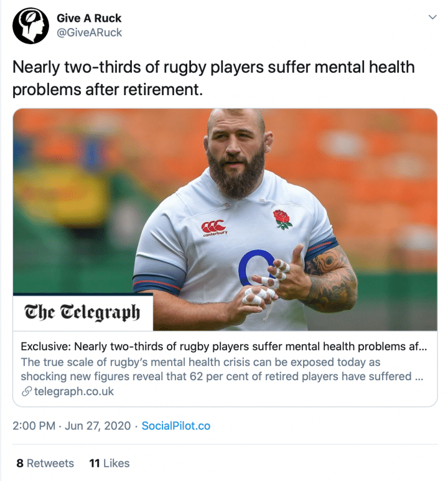Open the SocialPilot.co source link
Viewport: 448px width, 481px height.
176,426
